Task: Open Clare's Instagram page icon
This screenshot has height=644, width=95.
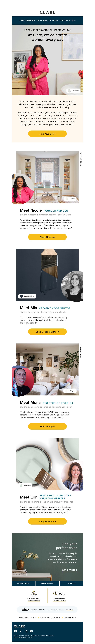Action: tap(15, 631)
